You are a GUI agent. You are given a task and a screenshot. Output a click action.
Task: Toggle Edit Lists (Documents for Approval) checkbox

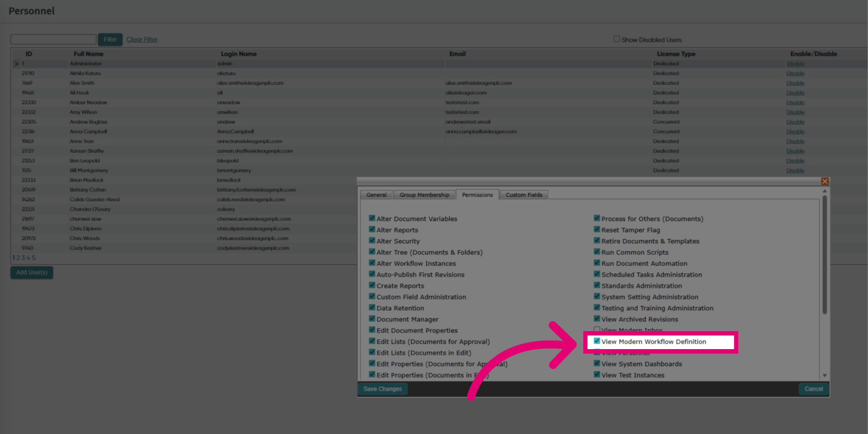(x=372, y=341)
